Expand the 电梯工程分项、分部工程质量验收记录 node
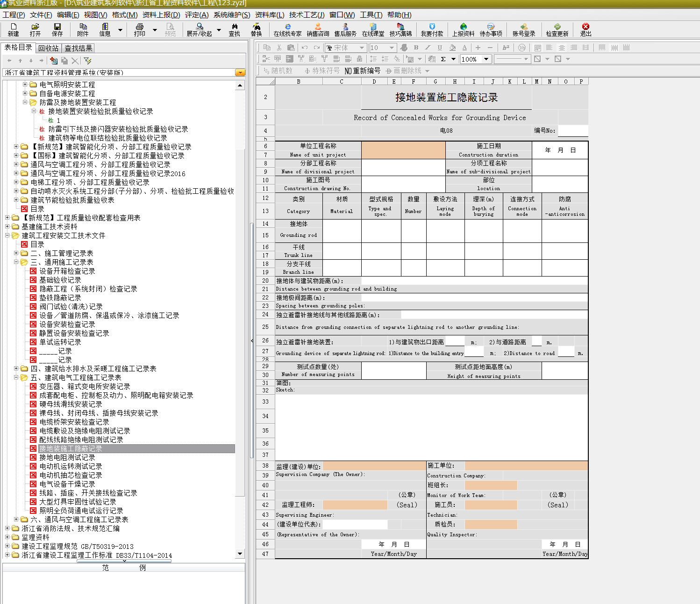This screenshot has width=700, height=604. 16,182
